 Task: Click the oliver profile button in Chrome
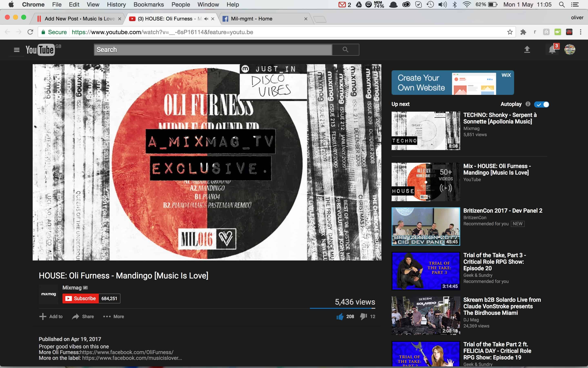(577, 18)
